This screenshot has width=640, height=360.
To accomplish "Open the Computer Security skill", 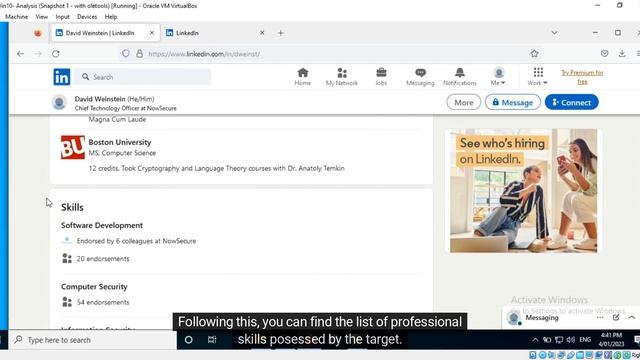I will pos(94,287).
